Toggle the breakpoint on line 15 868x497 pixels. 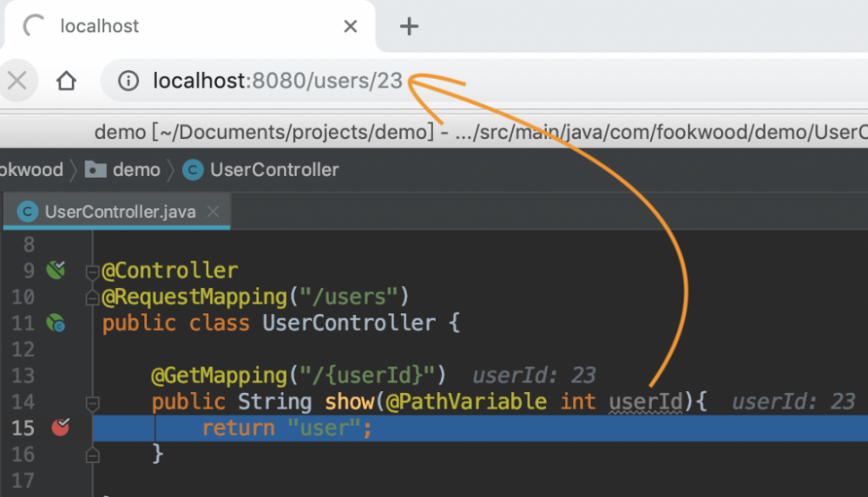[60, 427]
